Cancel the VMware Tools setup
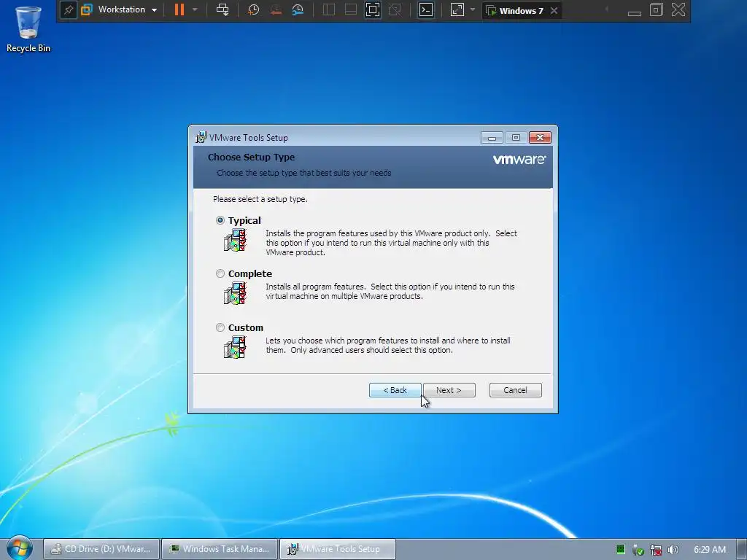Image resolution: width=747 pixels, height=560 pixels. click(515, 390)
